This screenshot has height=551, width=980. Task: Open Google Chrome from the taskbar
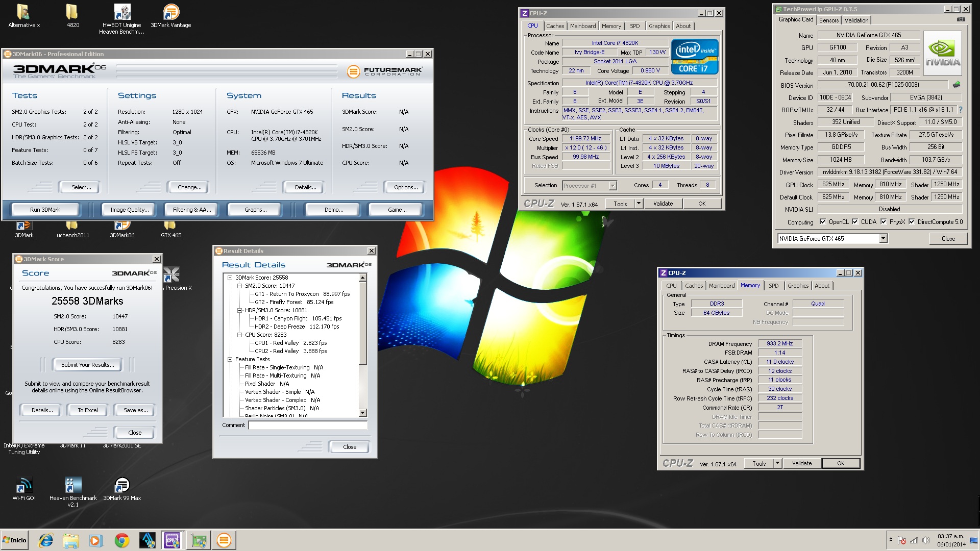[121, 540]
